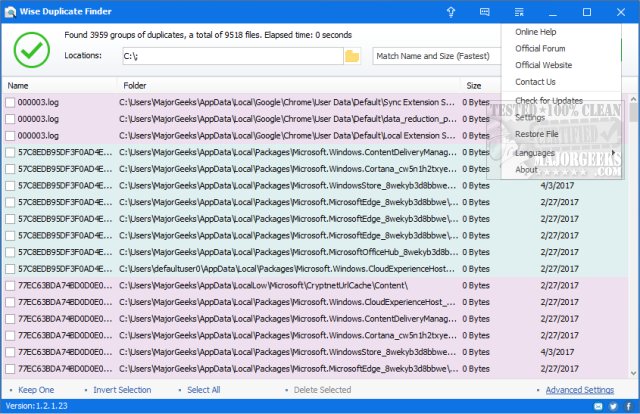Click Invert Selection link
Viewport: 640px width, 414px height.
tap(122, 390)
